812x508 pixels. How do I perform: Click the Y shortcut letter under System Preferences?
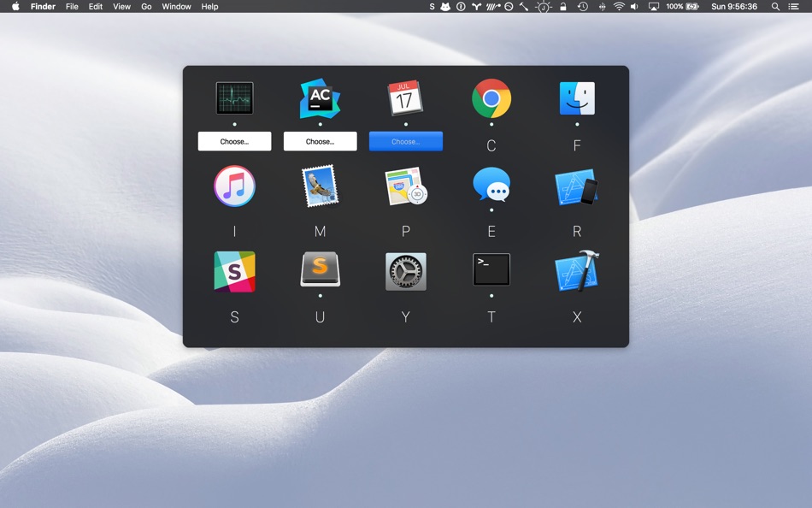click(x=406, y=316)
